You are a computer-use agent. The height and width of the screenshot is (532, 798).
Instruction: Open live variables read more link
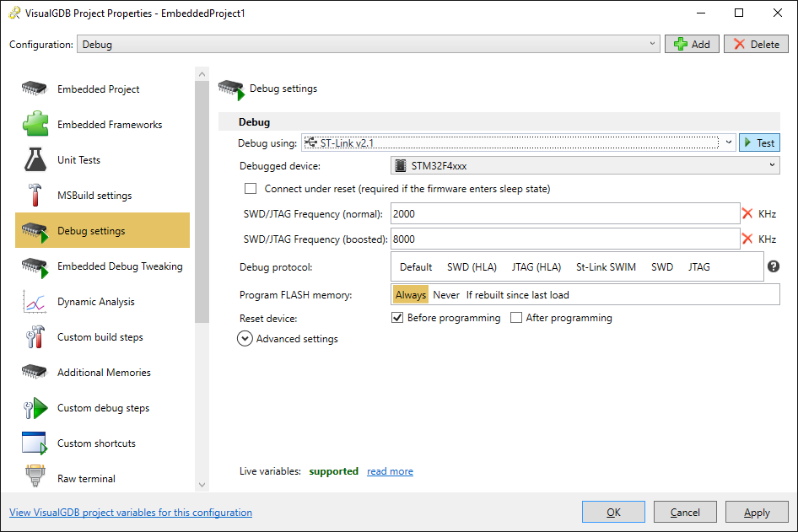pos(390,471)
